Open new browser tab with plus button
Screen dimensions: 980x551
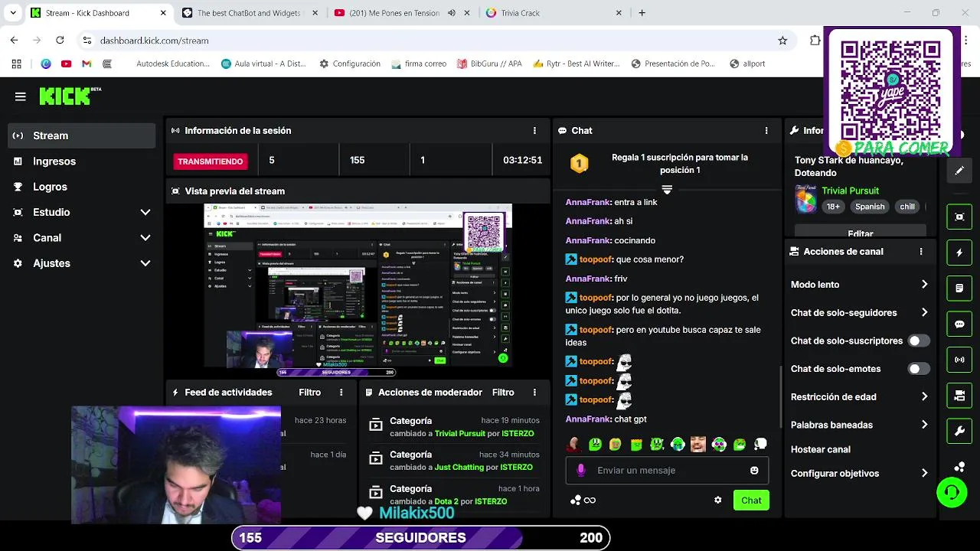tap(642, 13)
